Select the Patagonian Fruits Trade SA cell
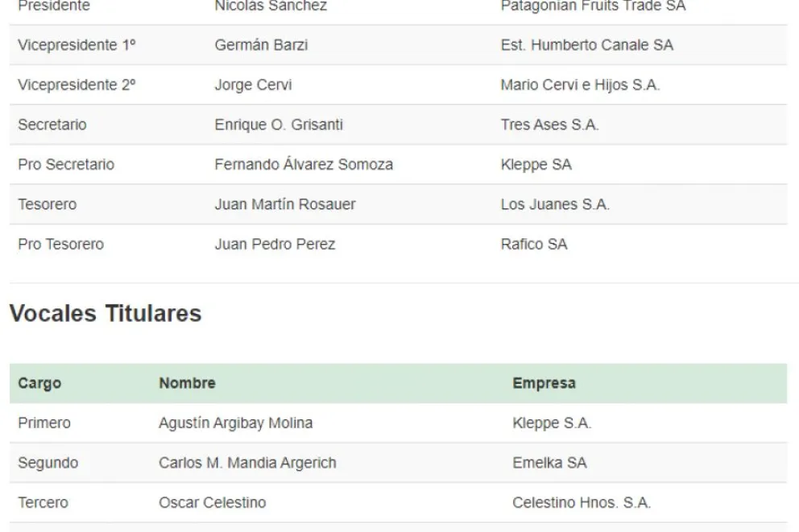Viewport: 799px width, 532px height. pyautogui.click(x=593, y=6)
